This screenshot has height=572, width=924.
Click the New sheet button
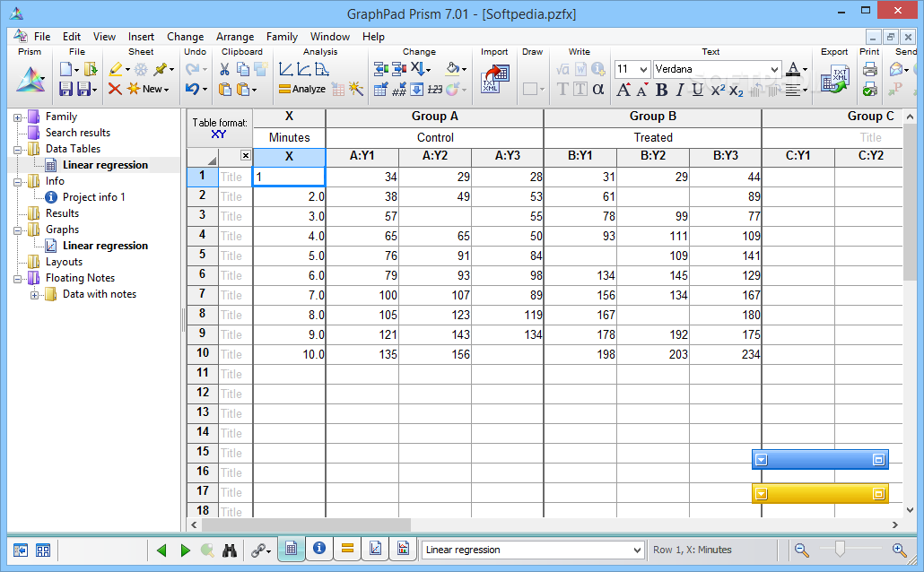point(149,89)
